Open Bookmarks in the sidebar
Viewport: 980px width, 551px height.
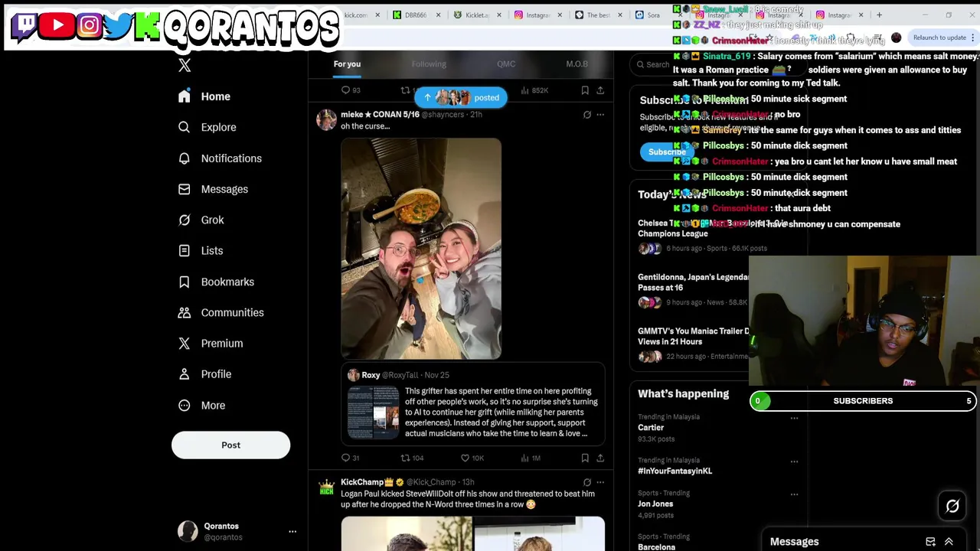point(217,282)
